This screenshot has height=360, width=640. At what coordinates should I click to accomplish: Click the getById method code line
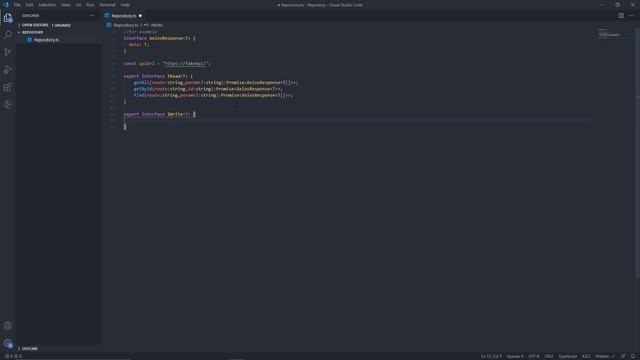pos(208,89)
